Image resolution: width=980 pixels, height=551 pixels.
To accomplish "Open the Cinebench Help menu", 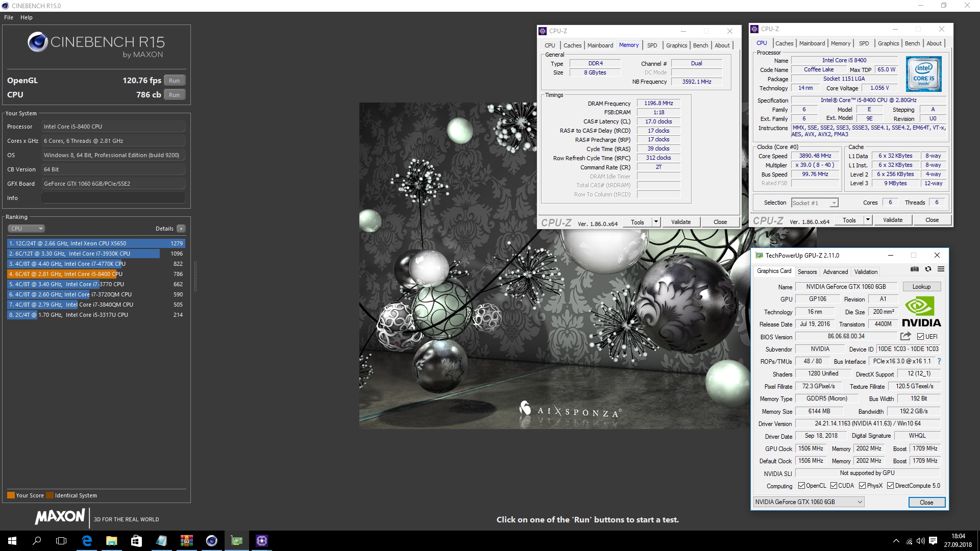I will pos(27,17).
